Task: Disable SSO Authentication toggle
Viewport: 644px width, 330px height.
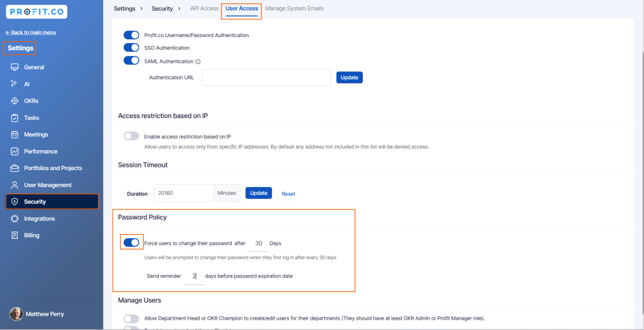Action: [131, 48]
